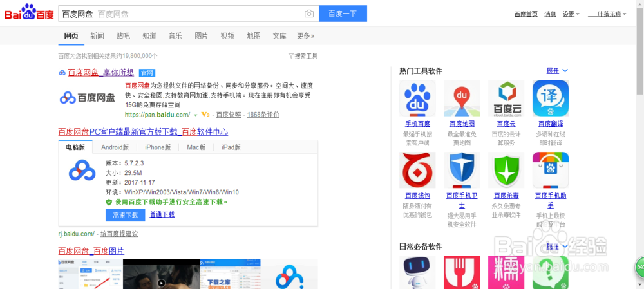Open the 百度钱包 app icon
This screenshot has width=644, height=289.
pyautogui.click(x=417, y=170)
